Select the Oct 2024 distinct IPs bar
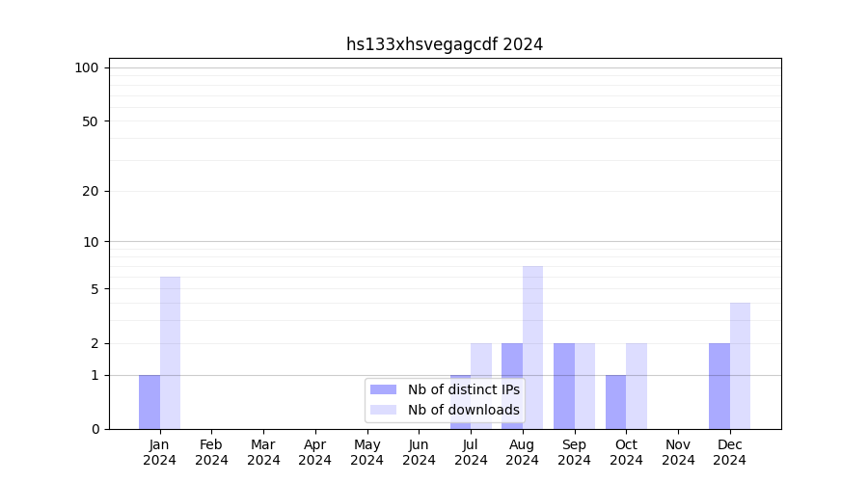Viewport: 868px width, 482px height. pos(615,402)
